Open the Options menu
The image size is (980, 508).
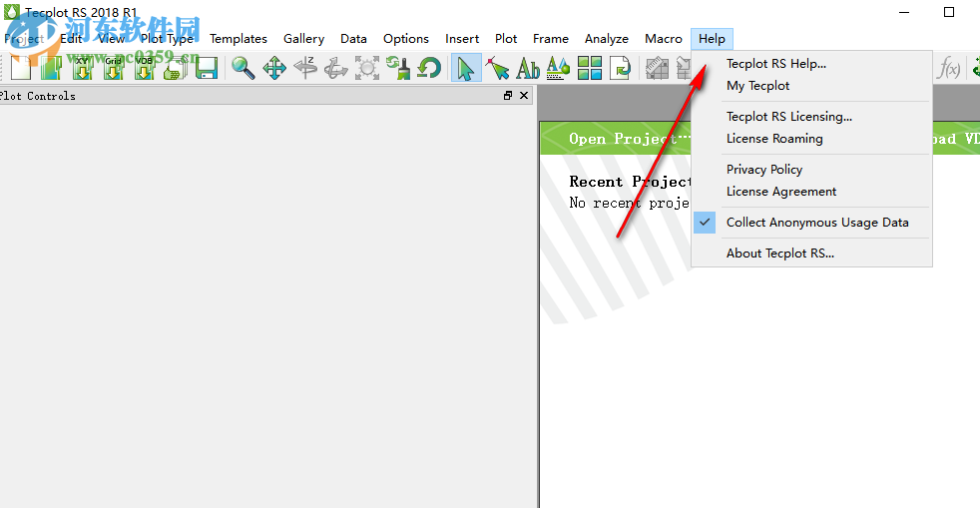[x=406, y=39]
